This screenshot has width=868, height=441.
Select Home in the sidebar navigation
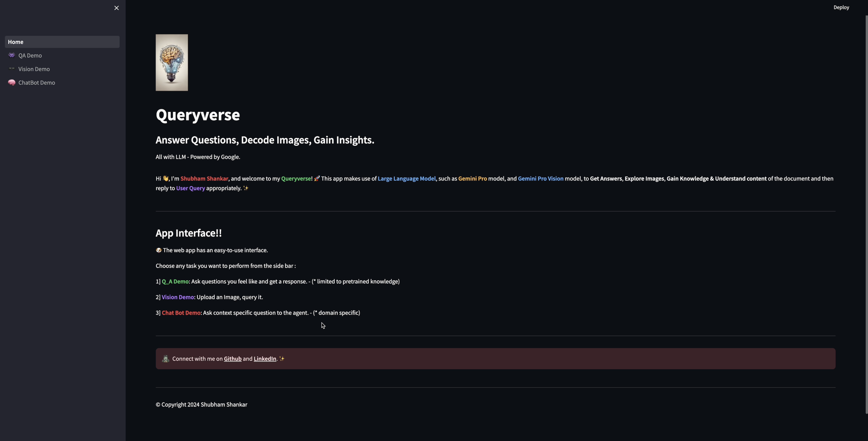[15, 42]
